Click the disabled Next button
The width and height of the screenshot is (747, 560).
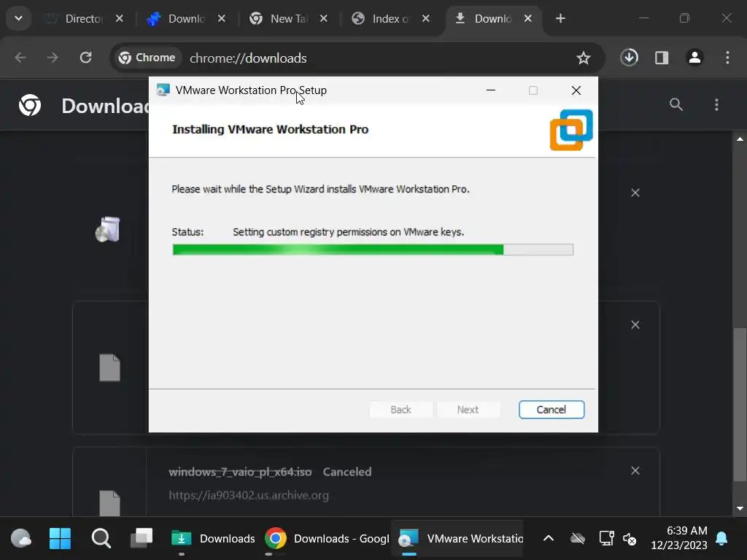468,410
